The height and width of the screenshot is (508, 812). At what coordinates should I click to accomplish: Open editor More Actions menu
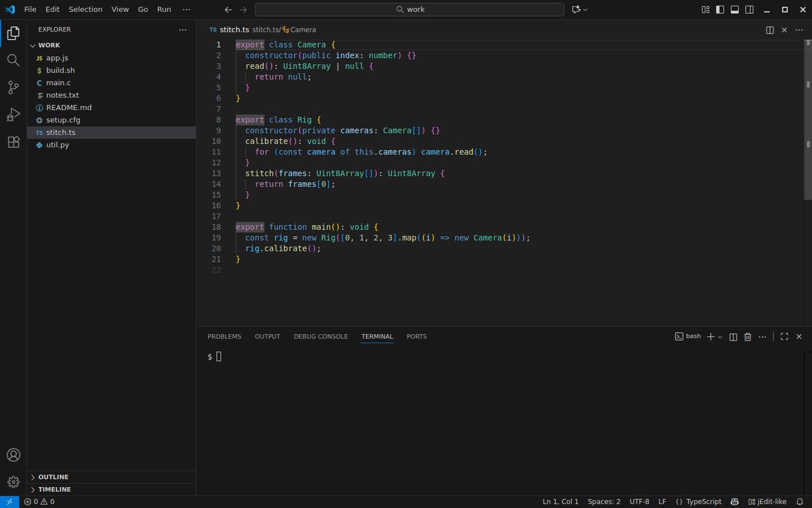tap(799, 30)
